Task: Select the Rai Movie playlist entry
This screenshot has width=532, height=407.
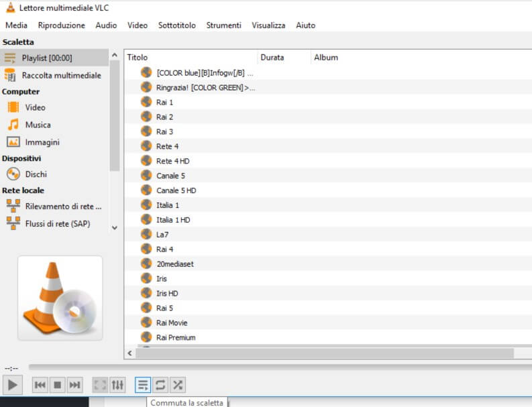Action: coord(329,323)
